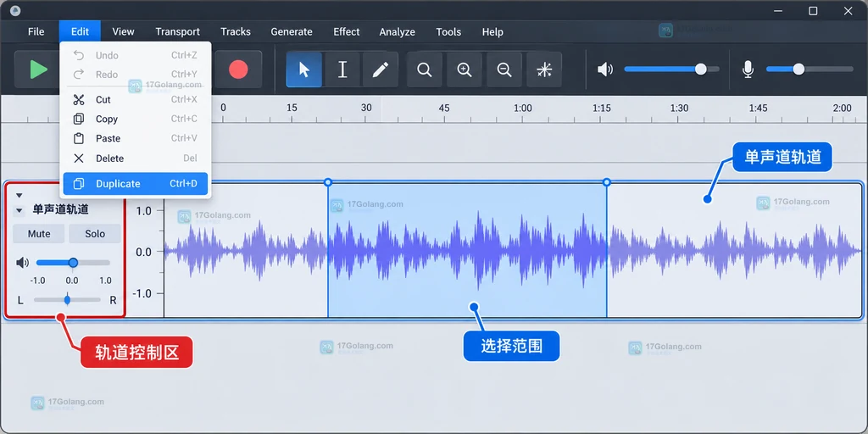Zoom out using the minus magnifier
The height and width of the screenshot is (434, 868).
[x=504, y=70]
